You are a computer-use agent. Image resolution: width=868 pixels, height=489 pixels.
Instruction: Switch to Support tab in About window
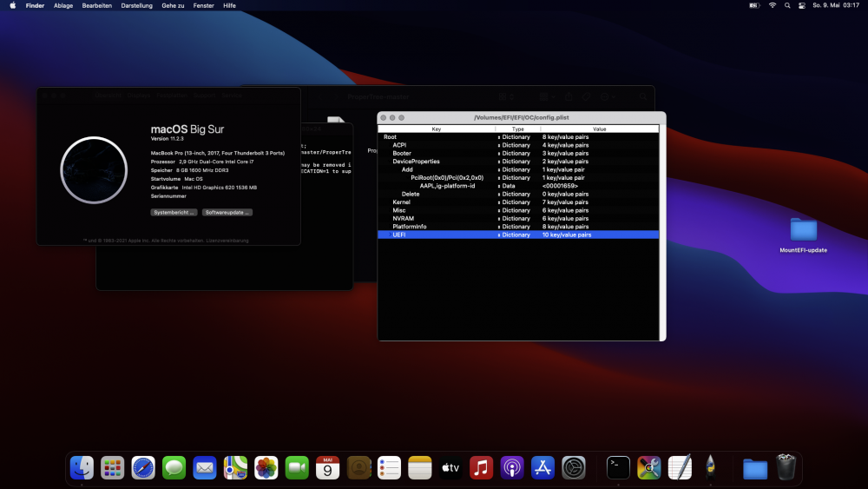click(x=204, y=96)
